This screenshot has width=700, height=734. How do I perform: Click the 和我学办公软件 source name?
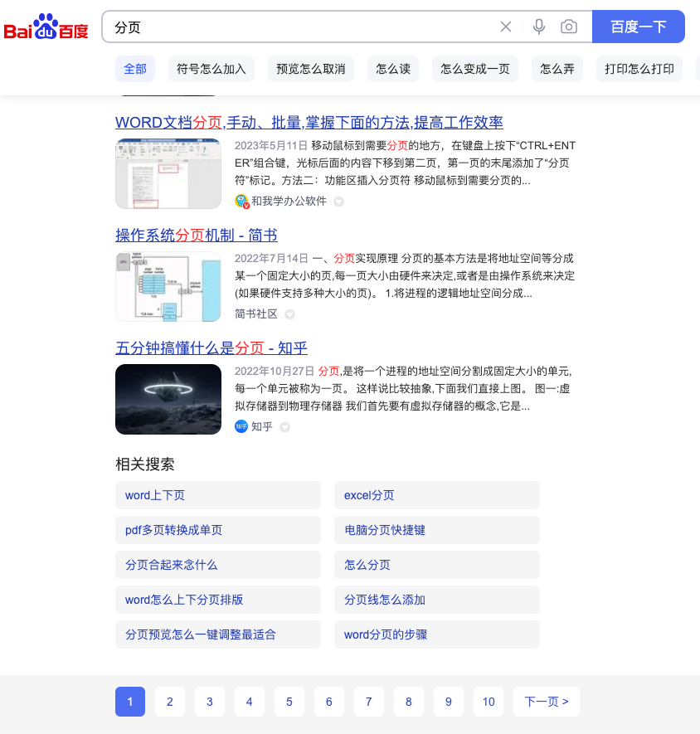click(289, 201)
